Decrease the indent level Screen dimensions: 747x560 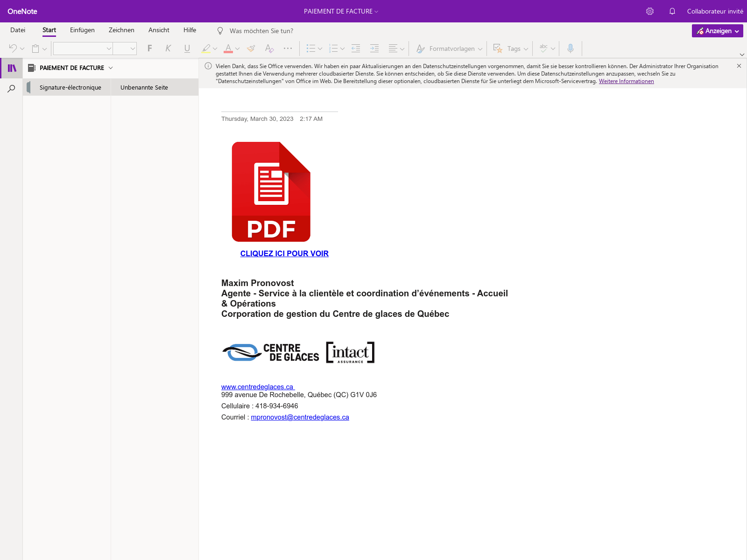click(356, 48)
